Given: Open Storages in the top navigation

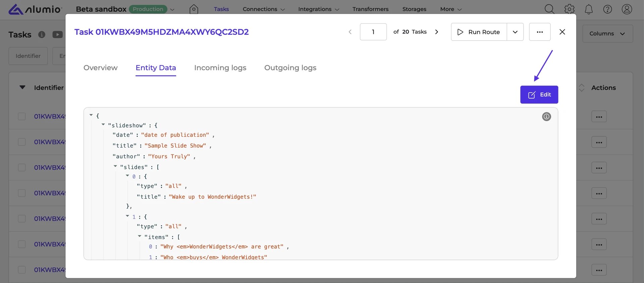Looking at the screenshot, I should click(414, 9).
